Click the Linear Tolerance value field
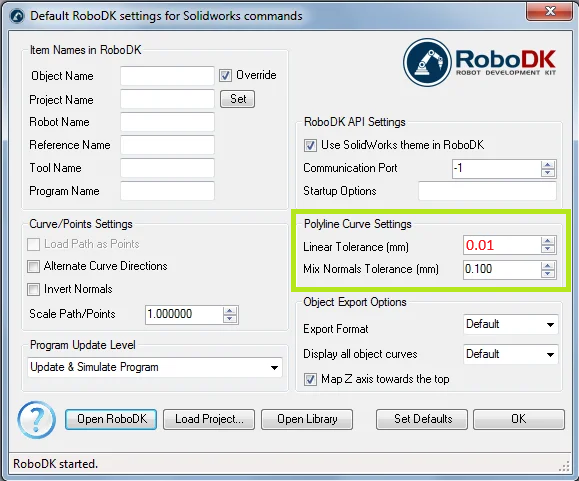The width and height of the screenshot is (579, 481). 502,245
